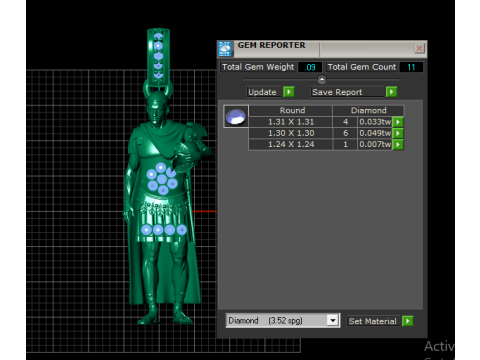Screen dimensions: 480x360
Task: Collapse panel using the round arrow handle
Action: coord(322,79)
